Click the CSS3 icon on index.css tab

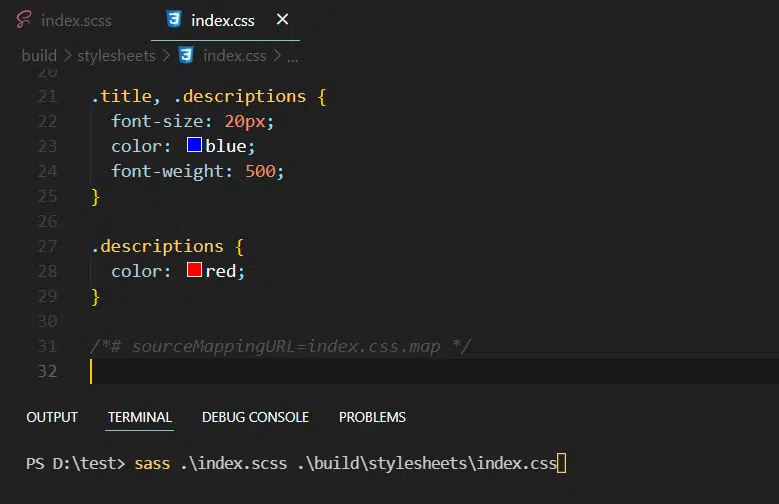point(174,20)
